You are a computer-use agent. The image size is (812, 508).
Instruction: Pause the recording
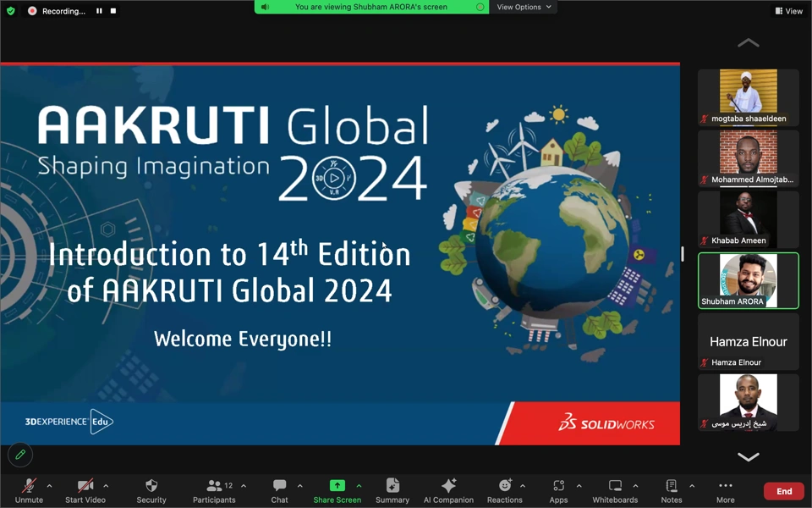[99, 11]
